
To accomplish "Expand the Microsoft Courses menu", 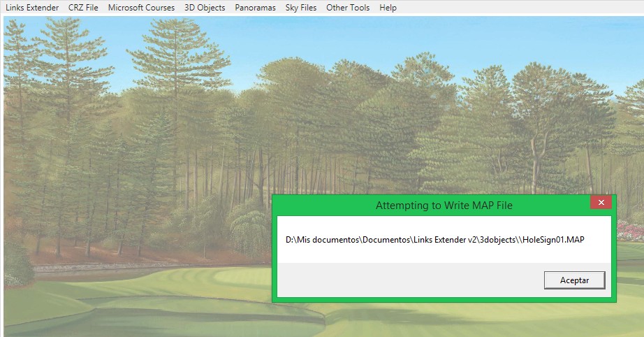I will [x=141, y=8].
